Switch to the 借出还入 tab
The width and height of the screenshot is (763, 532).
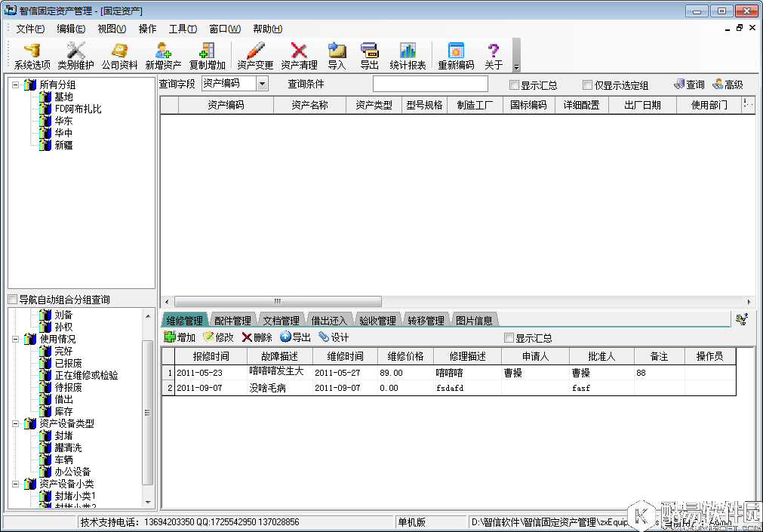pyautogui.click(x=329, y=321)
